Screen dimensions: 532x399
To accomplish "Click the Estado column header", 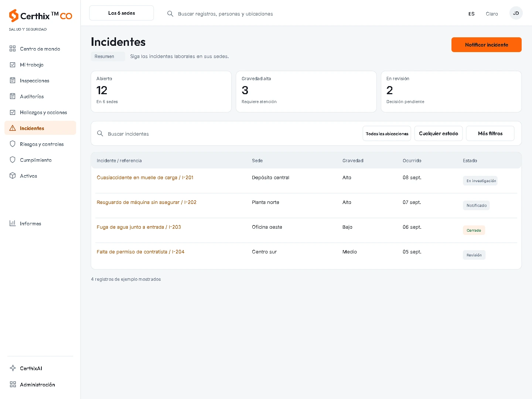I will [x=470, y=161].
